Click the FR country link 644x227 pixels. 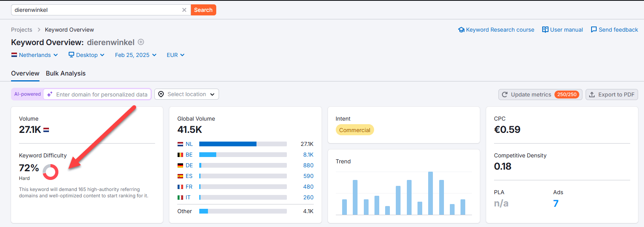[x=189, y=187]
